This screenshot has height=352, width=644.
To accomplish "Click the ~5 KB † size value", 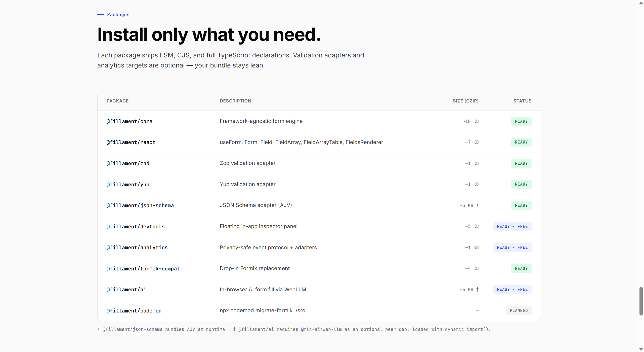I will click(469, 290).
